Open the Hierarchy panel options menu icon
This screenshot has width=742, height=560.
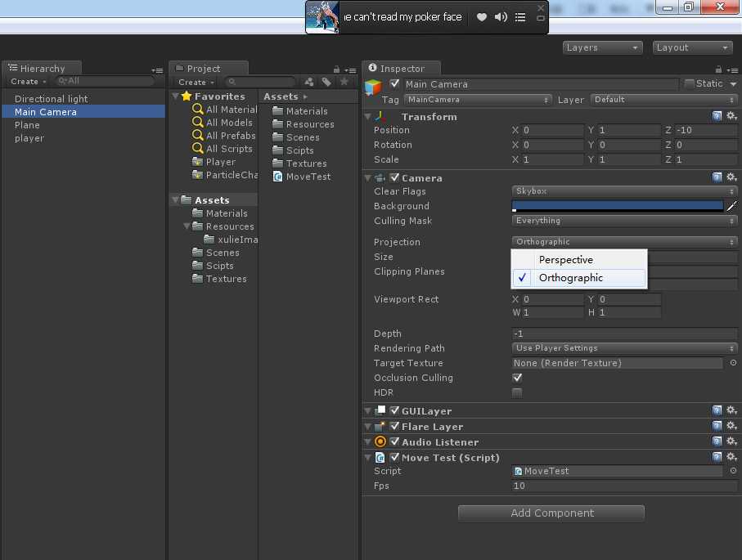tap(158, 70)
